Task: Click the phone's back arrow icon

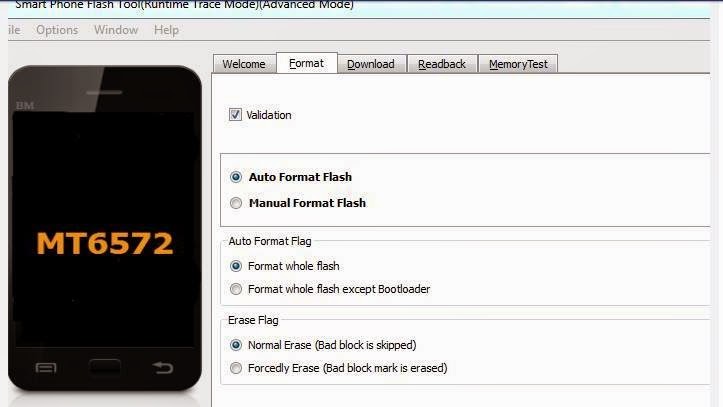Action: 163,367
